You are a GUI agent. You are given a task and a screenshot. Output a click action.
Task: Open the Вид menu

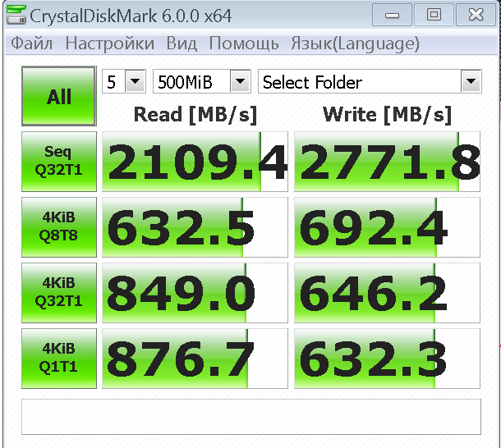point(182,43)
